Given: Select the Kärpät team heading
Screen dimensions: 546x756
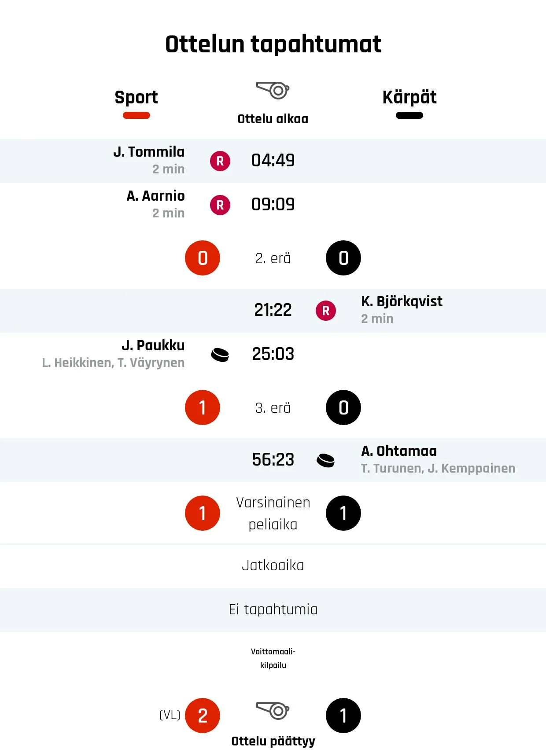Looking at the screenshot, I should click(409, 97).
